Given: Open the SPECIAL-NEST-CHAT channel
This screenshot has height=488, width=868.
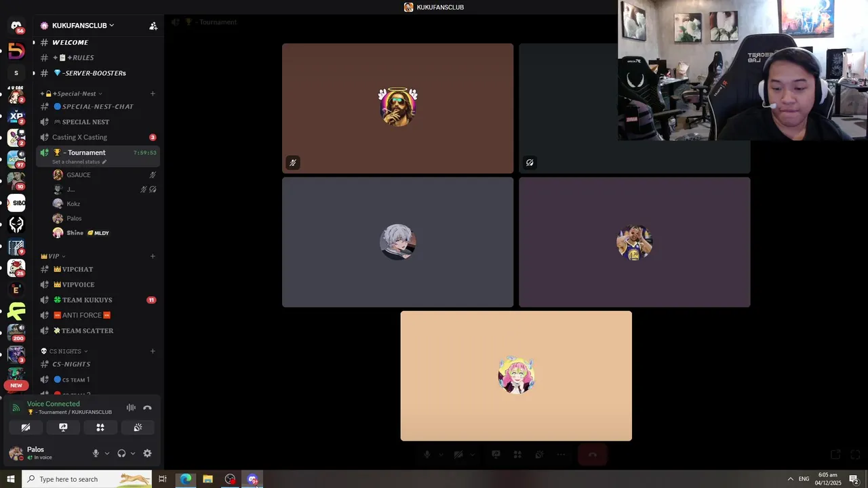Looking at the screenshot, I should (98, 106).
